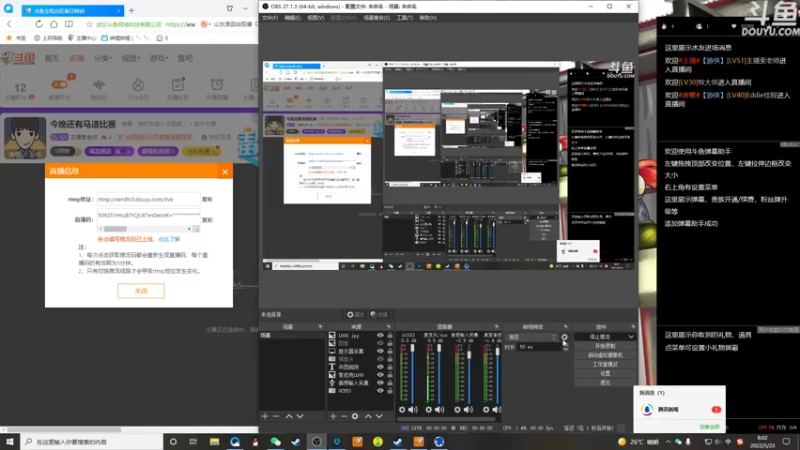The height and width of the screenshot is (450, 800).
Task: Click the browser back arrow
Action: coord(9,24)
